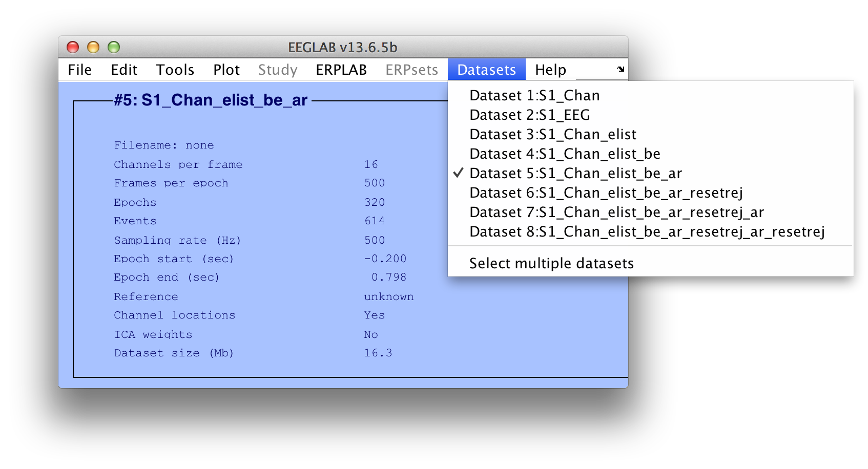868x469 pixels.
Task: Open the ERPLAB menu
Action: (x=341, y=70)
